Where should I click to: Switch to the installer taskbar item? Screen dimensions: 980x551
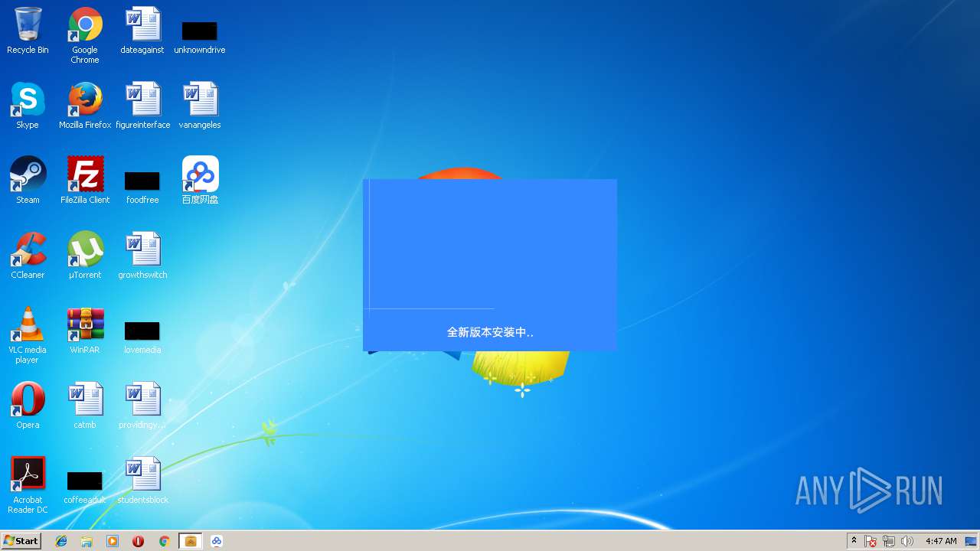(191, 541)
